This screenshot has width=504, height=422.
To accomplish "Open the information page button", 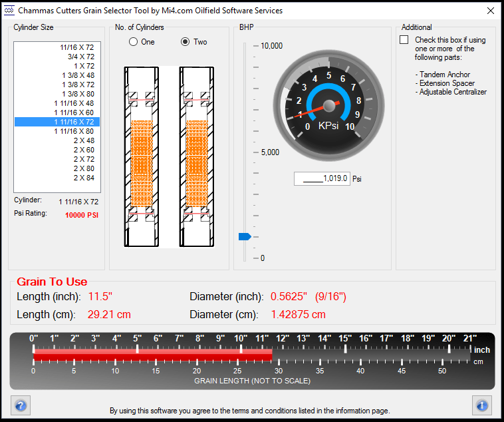I will point(482,405).
